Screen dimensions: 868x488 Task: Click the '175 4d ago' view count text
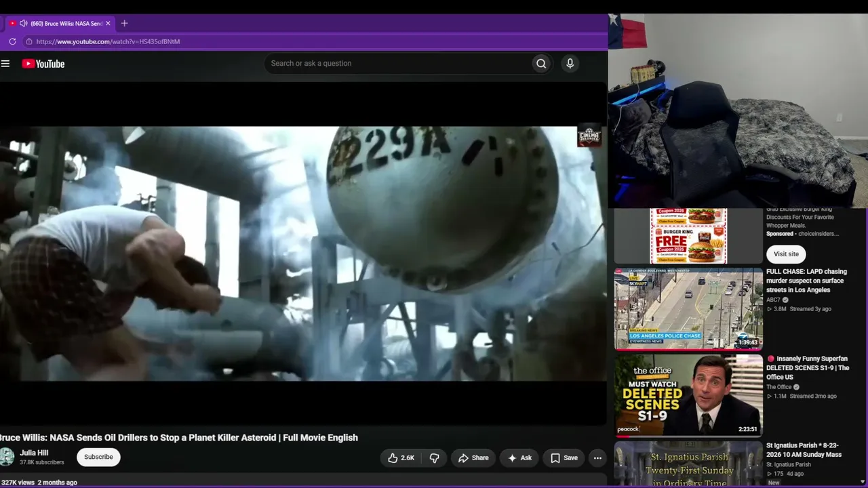point(785,474)
